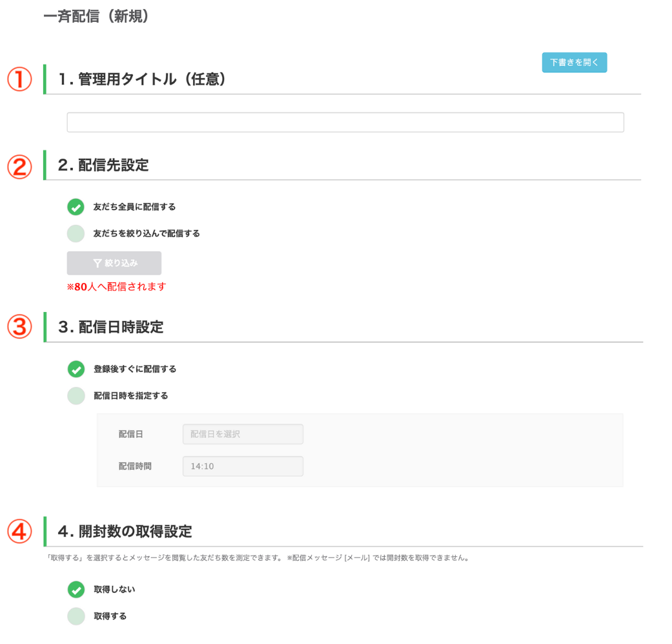Select 登録後すぐに配信する radio option

point(76,369)
